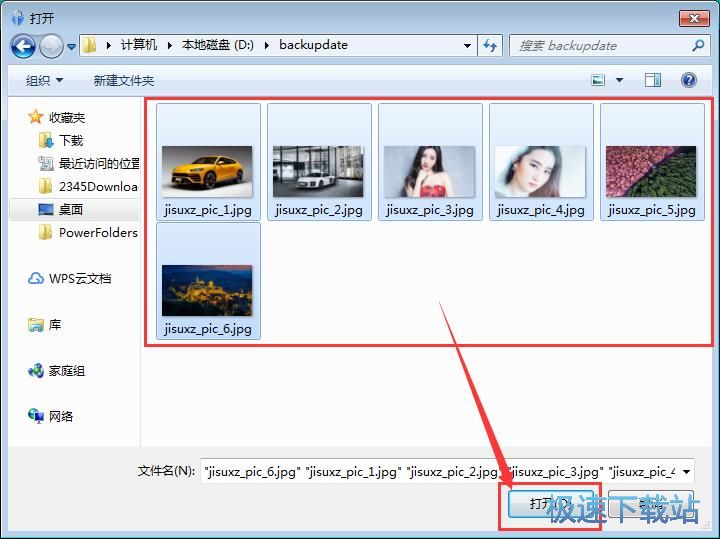Expand the chevron before 本地磁盘 (D:)
720x539 pixels.
[170, 45]
